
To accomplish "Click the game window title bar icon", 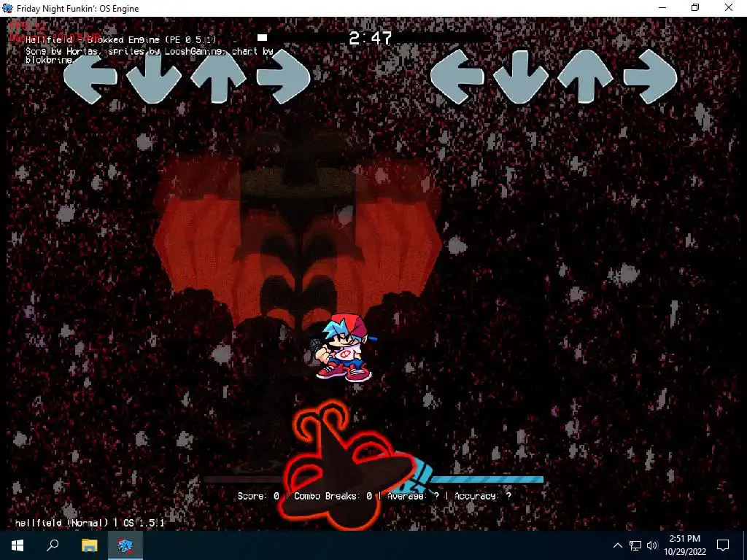I will [x=7, y=8].
